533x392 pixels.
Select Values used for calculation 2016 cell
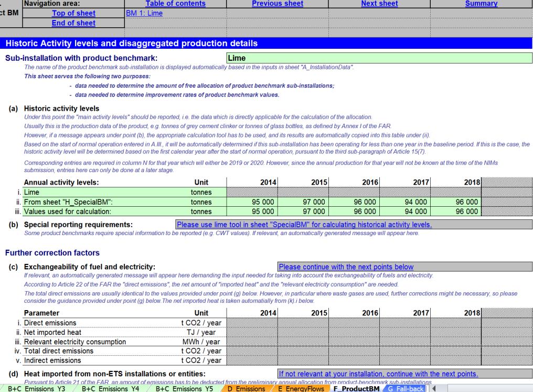[x=354, y=211]
